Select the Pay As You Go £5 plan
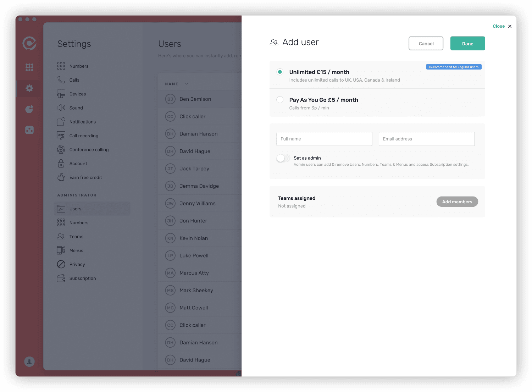This screenshot has height=392, width=532. click(280, 100)
